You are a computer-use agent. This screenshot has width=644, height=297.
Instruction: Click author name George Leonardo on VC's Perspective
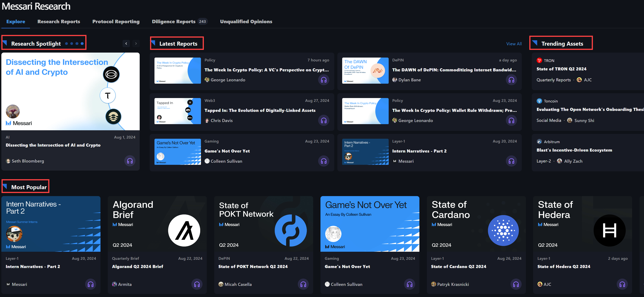click(x=228, y=80)
